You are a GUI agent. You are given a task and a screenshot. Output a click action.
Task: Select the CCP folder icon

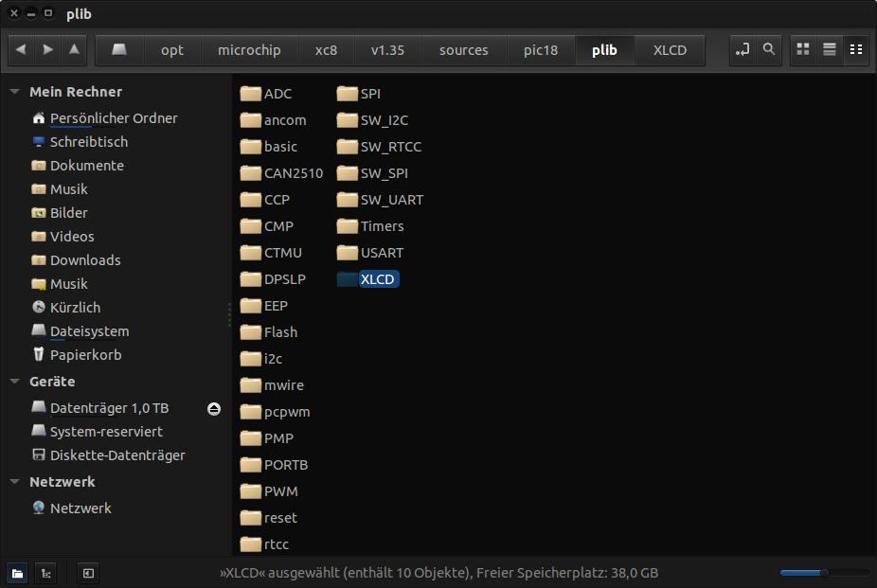coord(251,200)
